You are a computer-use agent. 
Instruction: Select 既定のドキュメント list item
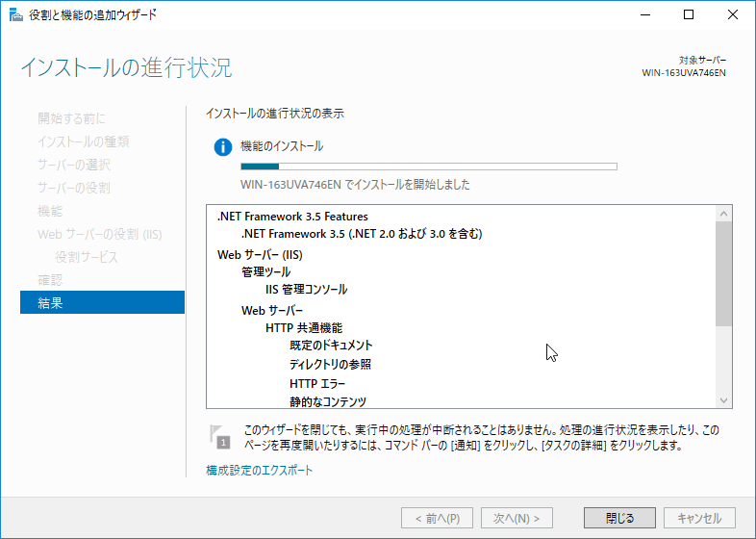click(x=330, y=346)
